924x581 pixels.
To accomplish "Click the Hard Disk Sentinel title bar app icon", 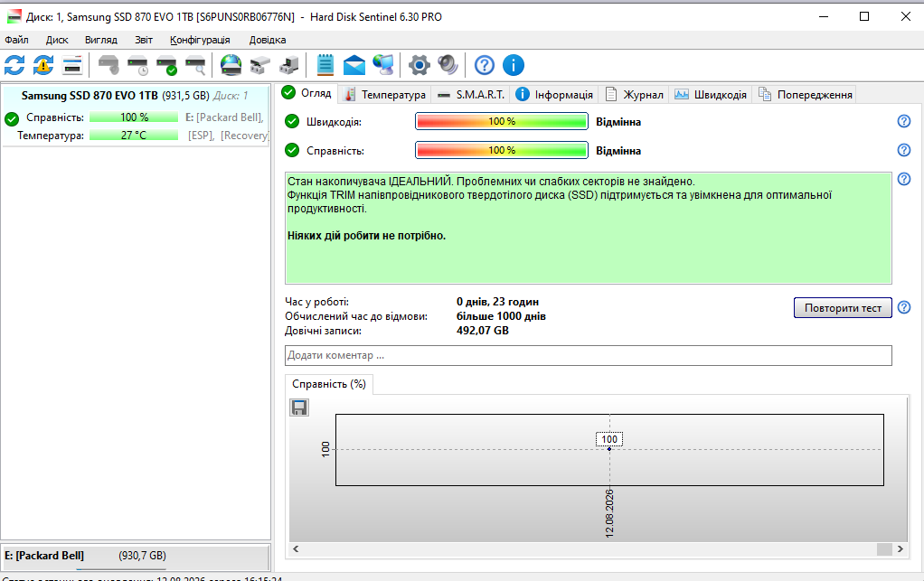I will tap(14, 16).
